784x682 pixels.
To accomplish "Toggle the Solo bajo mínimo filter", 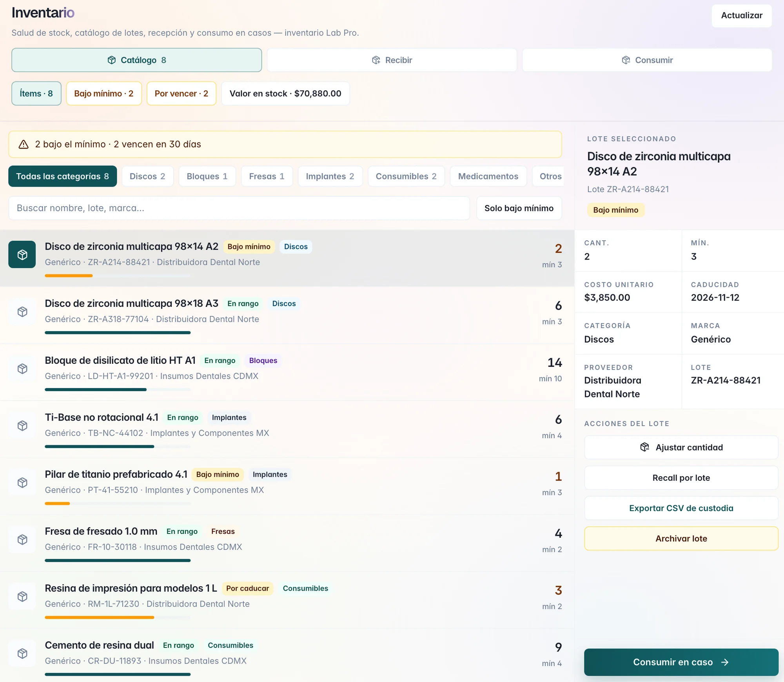I will (519, 208).
